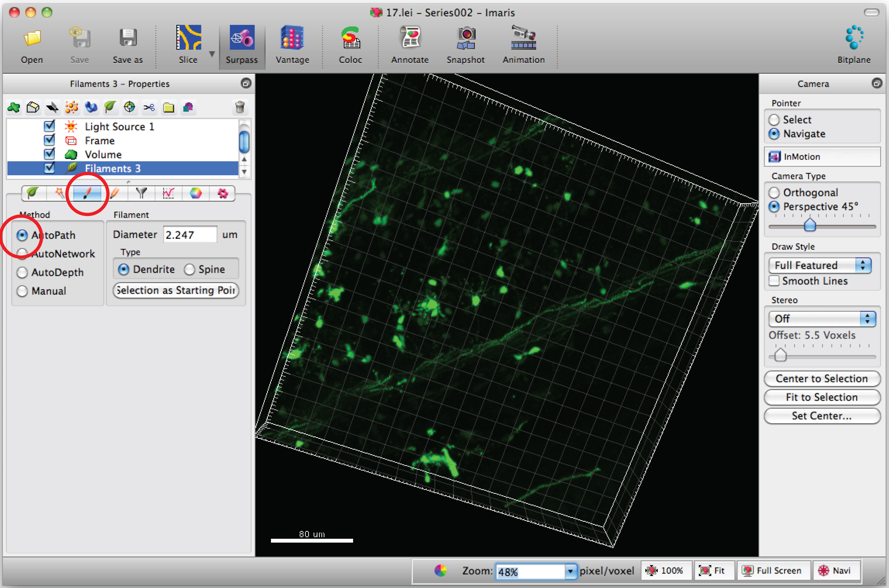Viewport: 889px width, 588px height.
Task: Open the Filter funnel tab
Action: (141, 193)
